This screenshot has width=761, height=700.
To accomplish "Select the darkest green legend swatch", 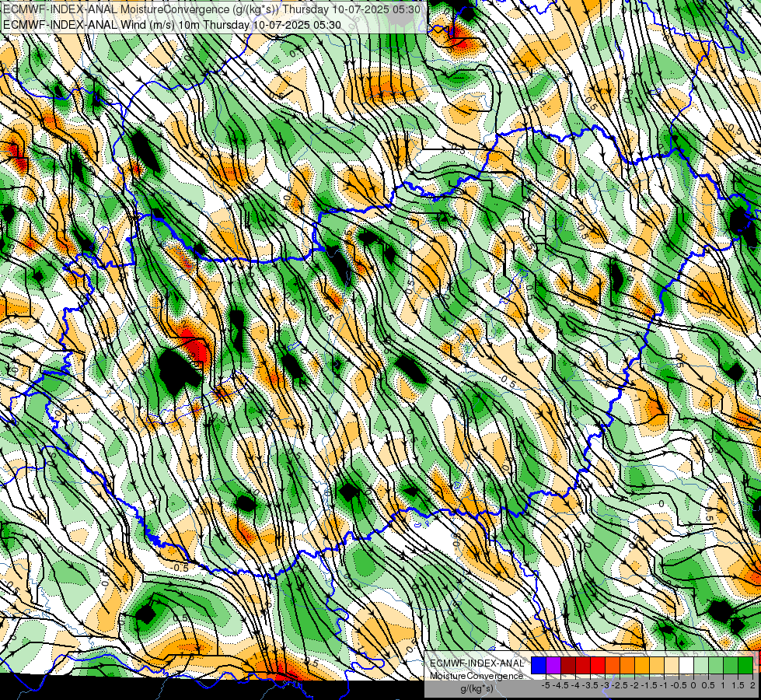I will pyautogui.click(x=745, y=665).
